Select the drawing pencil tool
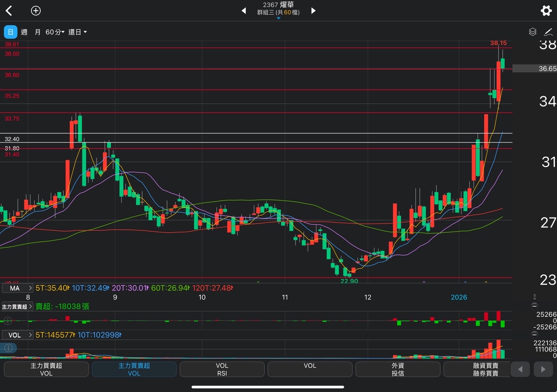This screenshot has width=557, height=392. pyautogui.click(x=548, y=32)
